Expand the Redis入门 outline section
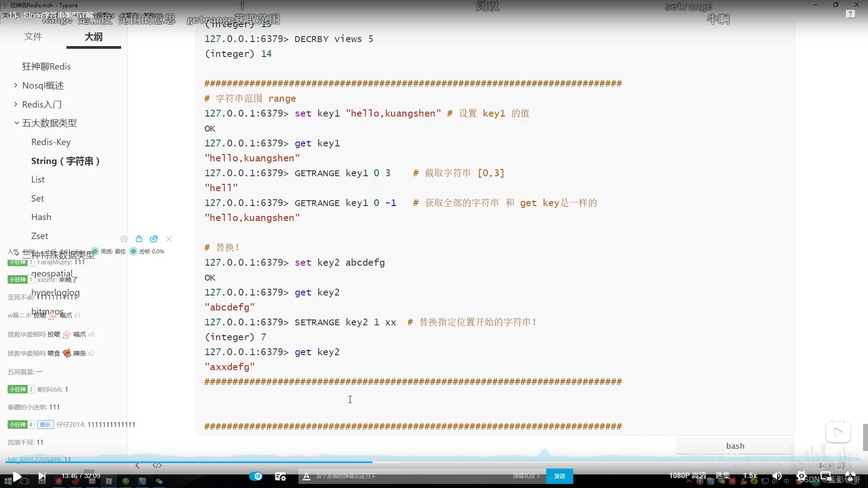This screenshot has height=488, width=868. click(16, 104)
